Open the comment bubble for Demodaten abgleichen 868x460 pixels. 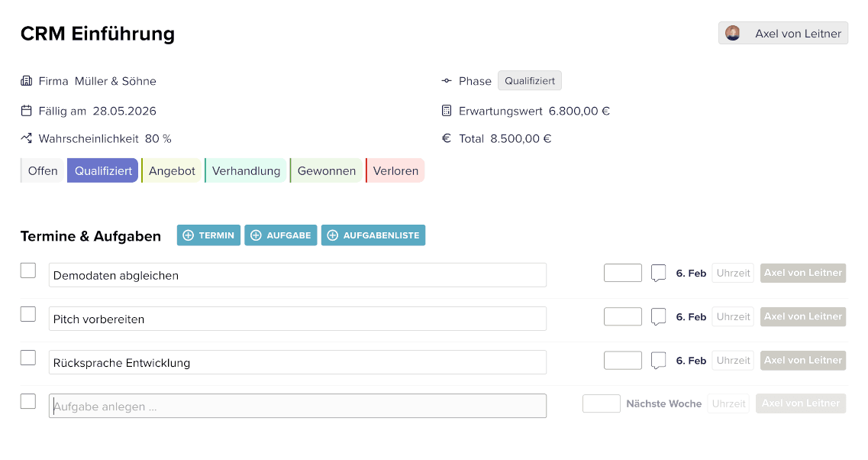(658, 273)
